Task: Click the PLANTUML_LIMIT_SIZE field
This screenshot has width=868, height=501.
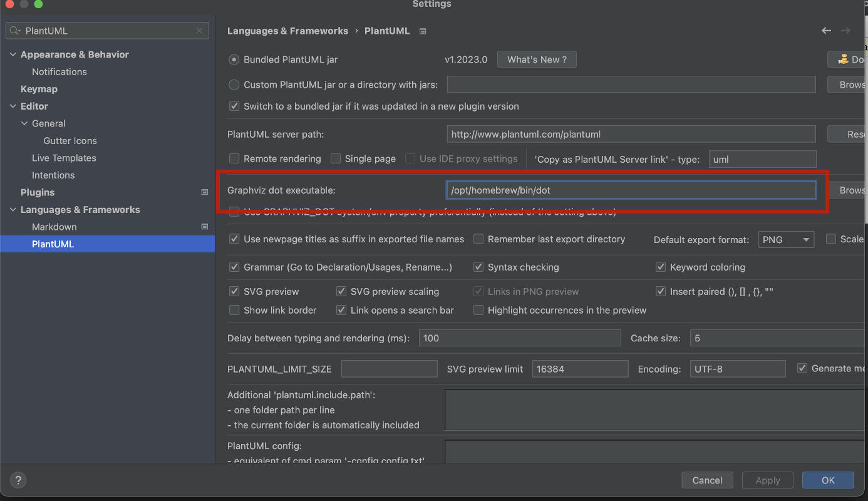Action: pyautogui.click(x=390, y=369)
